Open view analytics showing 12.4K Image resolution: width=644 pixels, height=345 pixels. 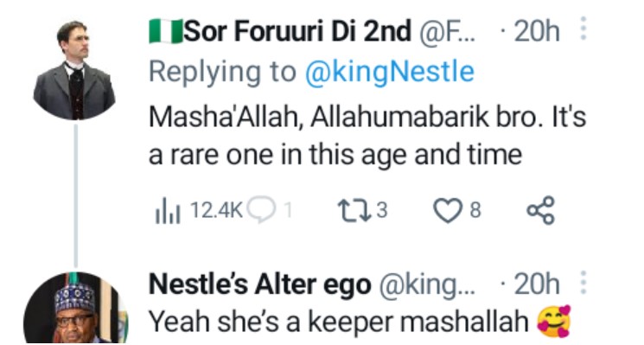pyautogui.click(x=199, y=211)
